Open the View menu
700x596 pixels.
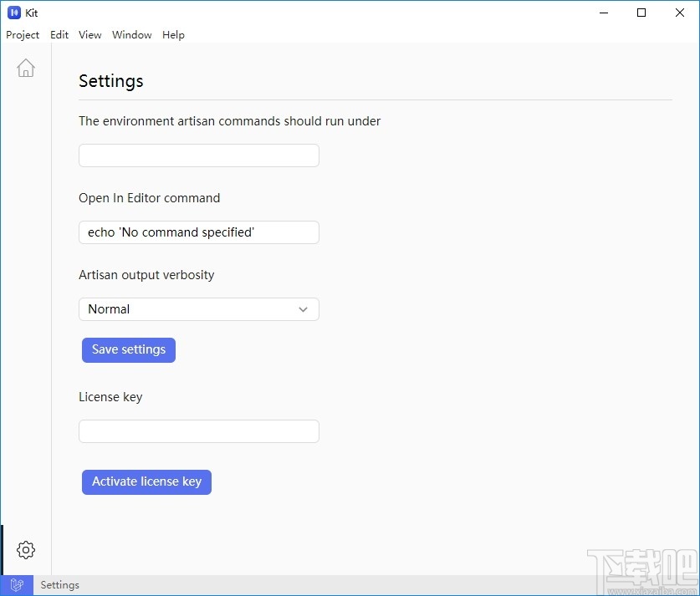tap(89, 35)
